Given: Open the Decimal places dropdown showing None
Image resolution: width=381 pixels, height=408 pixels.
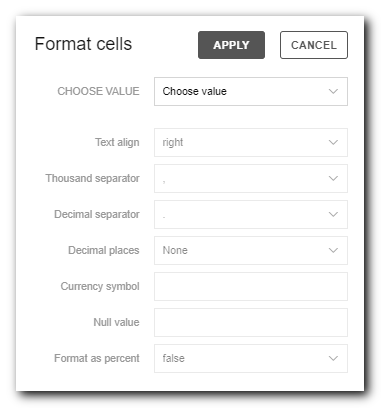Looking at the screenshot, I should [251, 250].
